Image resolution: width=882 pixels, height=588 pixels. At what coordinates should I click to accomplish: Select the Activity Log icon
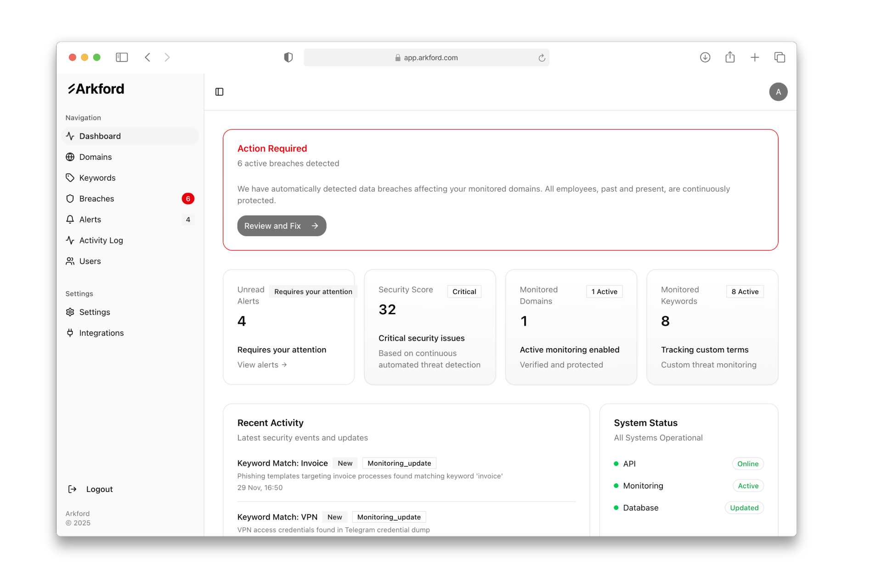[x=70, y=240]
